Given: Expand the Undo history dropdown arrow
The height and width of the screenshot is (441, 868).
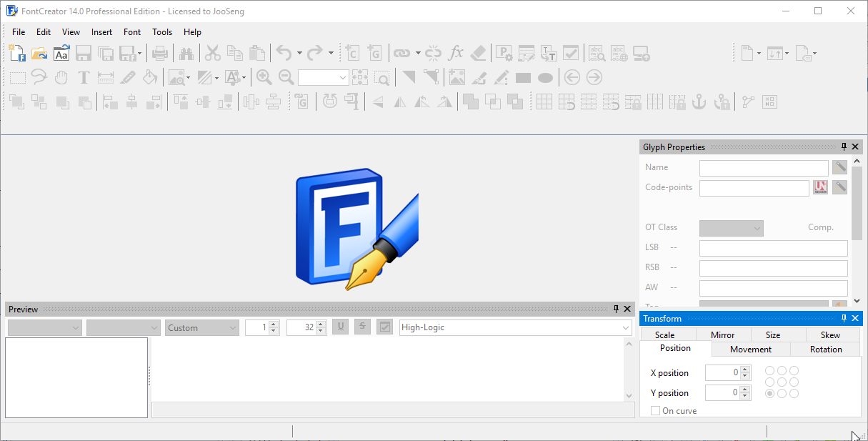Looking at the screenshot, I should pos(299,53).
